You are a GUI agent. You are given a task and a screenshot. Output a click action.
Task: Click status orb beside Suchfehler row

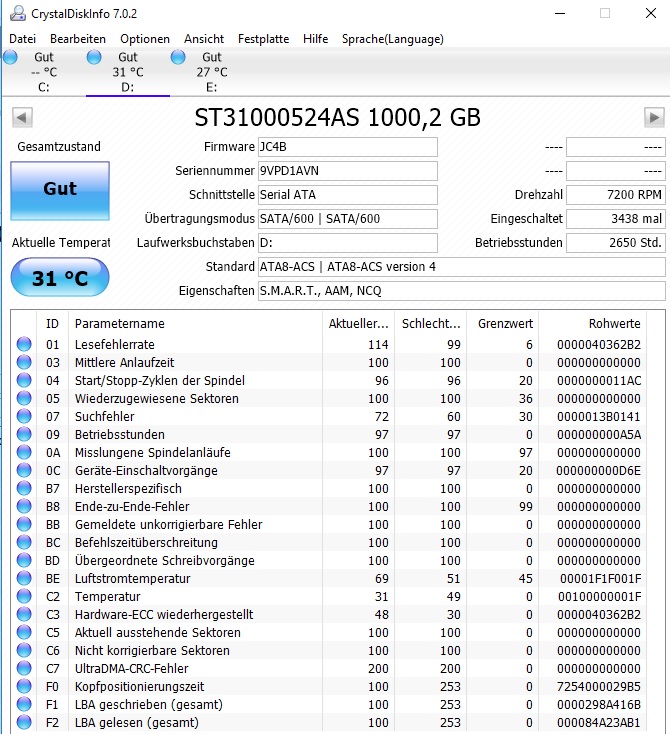24,416
